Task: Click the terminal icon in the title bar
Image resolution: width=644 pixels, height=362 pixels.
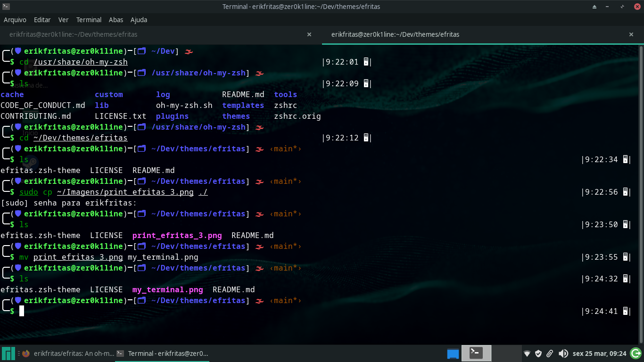Action: tap(6, 7)
